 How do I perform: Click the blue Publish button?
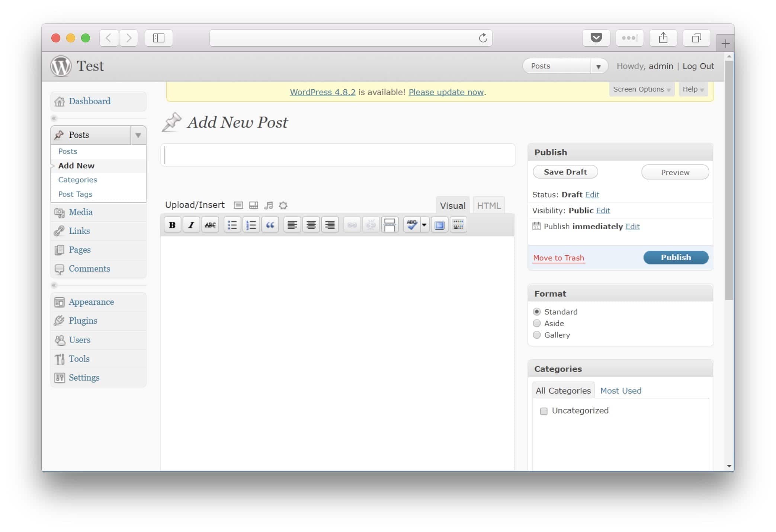click(x=676, y=257)
